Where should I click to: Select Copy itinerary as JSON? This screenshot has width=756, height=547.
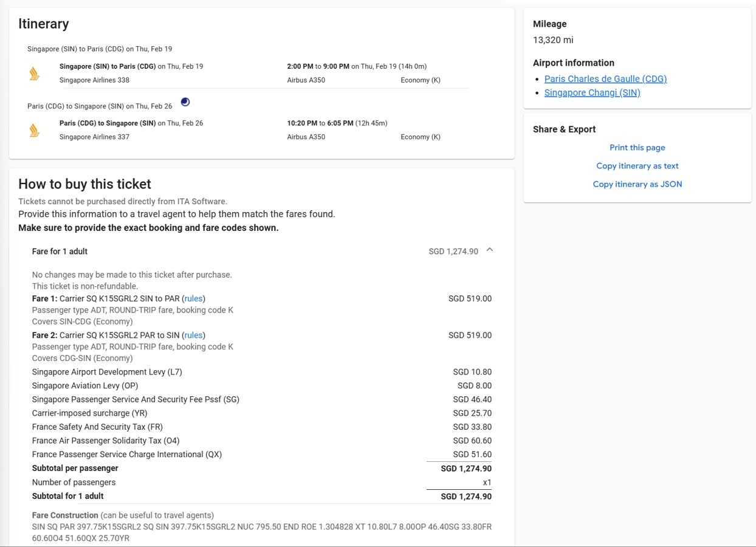point(637,184)
